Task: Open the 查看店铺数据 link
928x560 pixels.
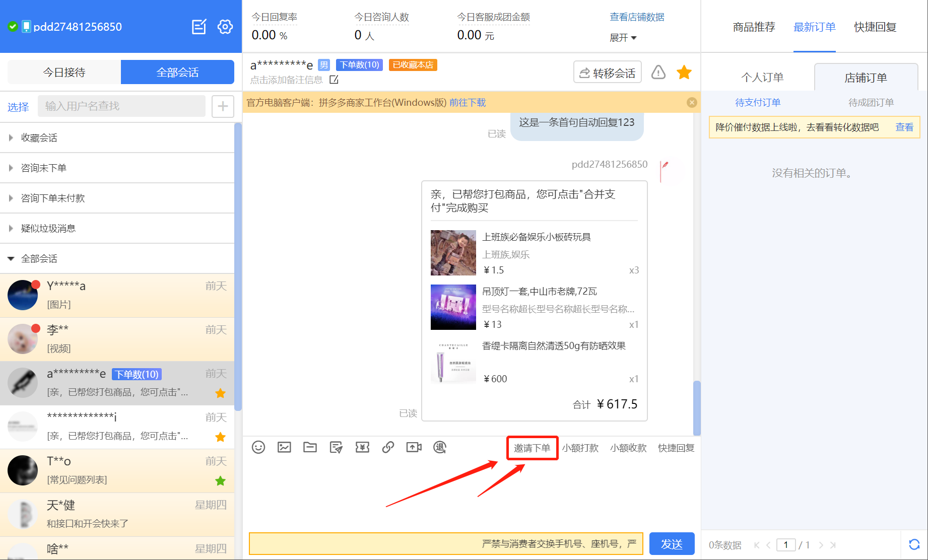Action: [637, 17]
